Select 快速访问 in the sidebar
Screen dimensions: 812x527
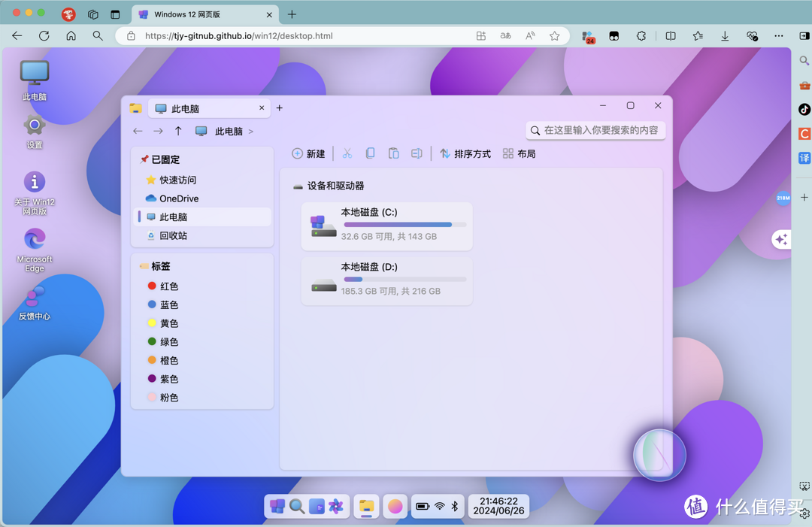203,180
